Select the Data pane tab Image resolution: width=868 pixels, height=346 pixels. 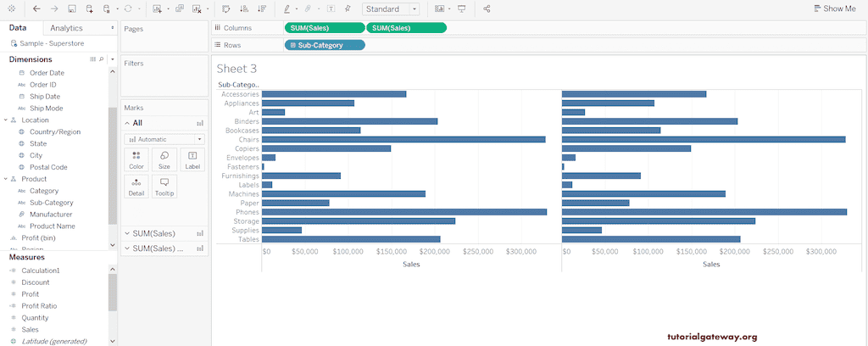pyautogui.click(x=18, y=28)
